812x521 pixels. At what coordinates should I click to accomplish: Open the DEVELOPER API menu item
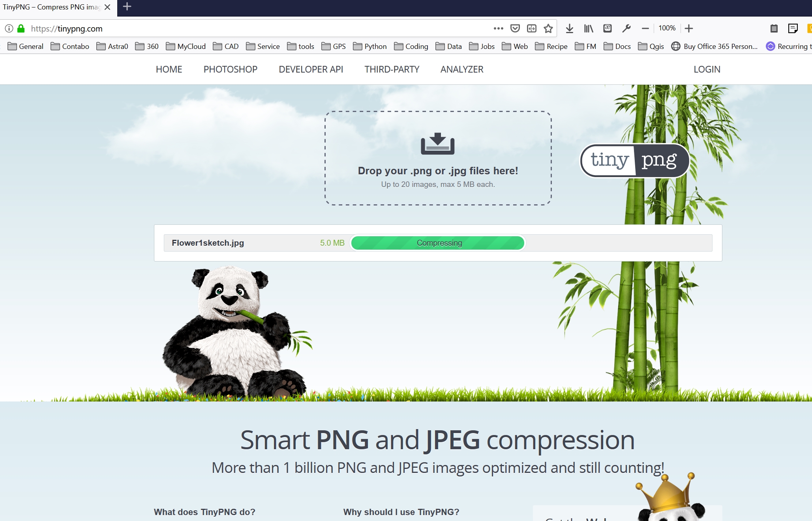tap(311, 69)
